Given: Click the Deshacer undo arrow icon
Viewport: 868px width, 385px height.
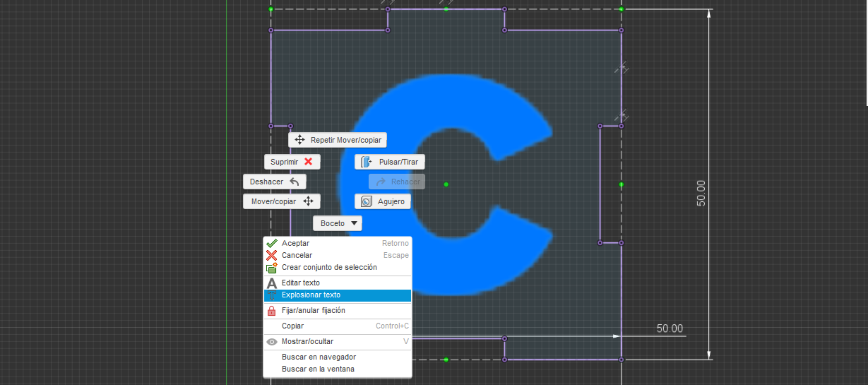Looking at the screenshot, I should 294,182.
